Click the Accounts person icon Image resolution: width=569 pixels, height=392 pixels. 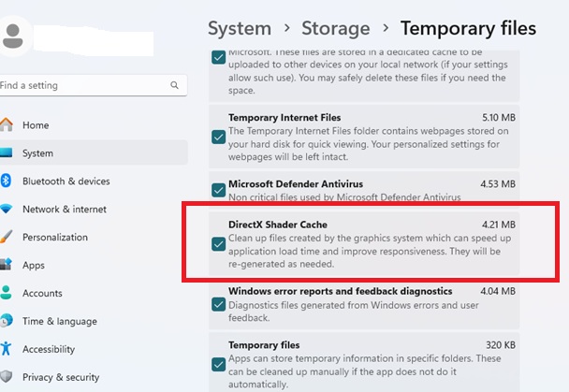click(7, 293)
